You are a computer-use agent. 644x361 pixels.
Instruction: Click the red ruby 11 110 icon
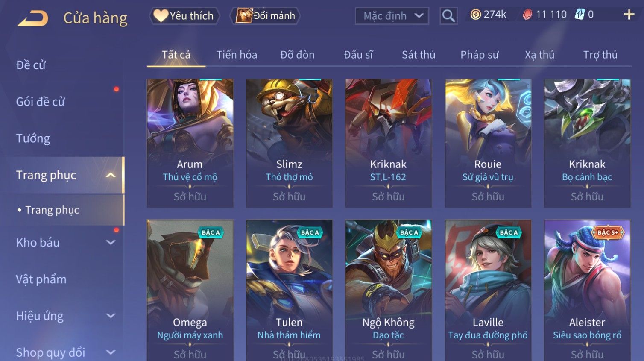527,15
